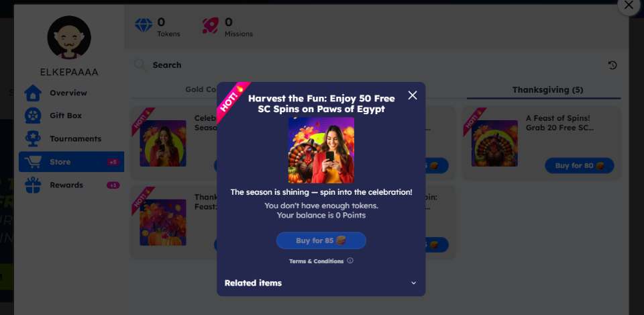644x315 pixels.
Task: Open the turkey Feast of Spins thumbnail
Action: click(x=494, y=143)
